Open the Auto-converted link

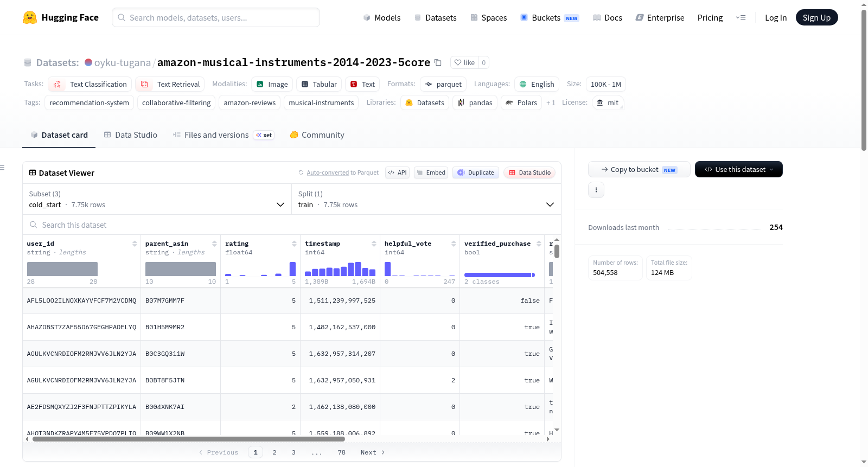tap(328, 172)
